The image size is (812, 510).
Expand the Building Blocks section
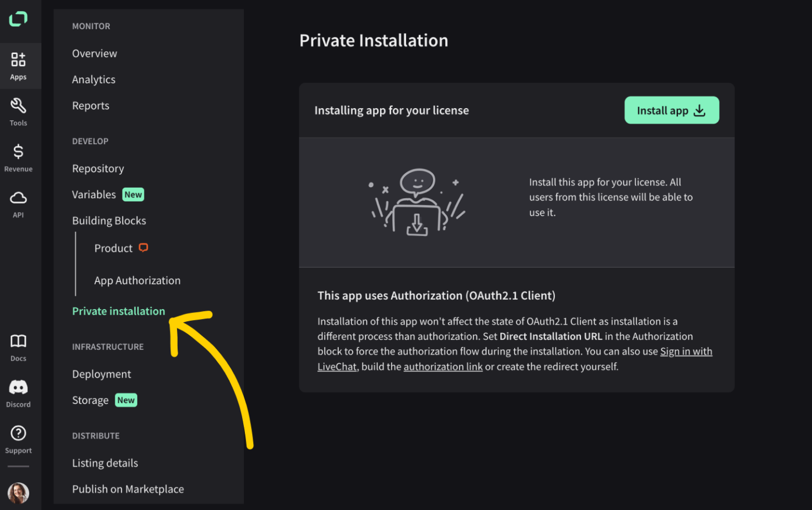(109, 221)
